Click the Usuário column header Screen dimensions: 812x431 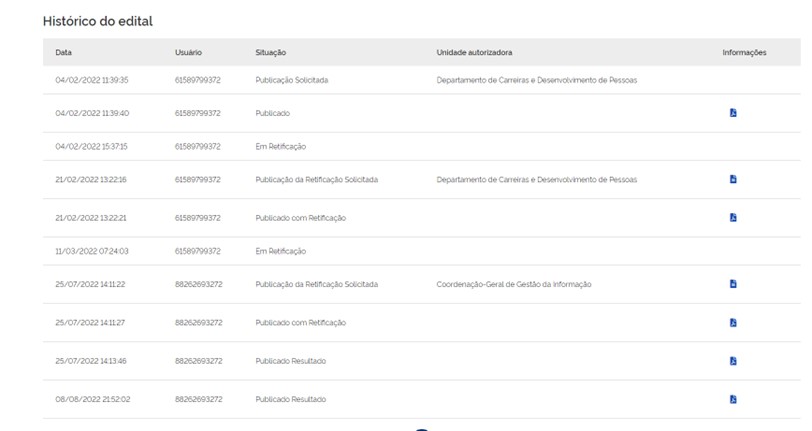[x=188, y=52]
